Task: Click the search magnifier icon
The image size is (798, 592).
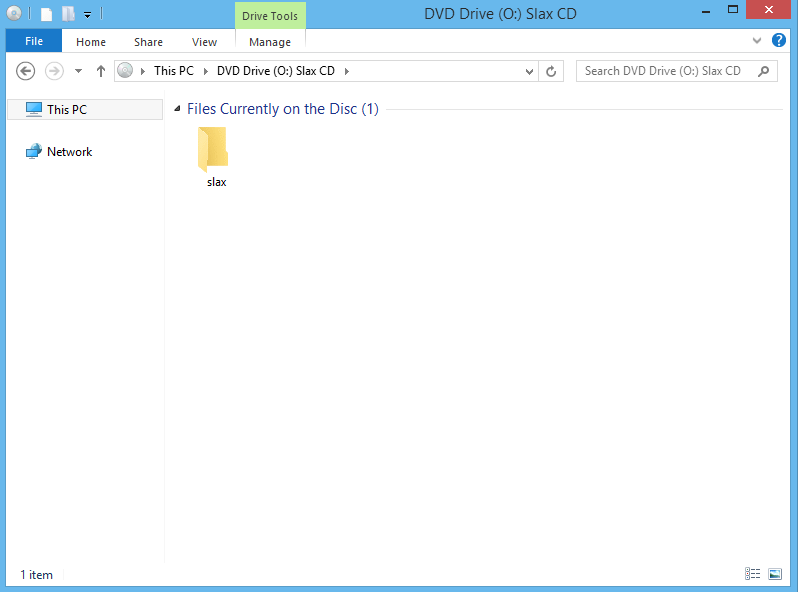Action: 764,71
